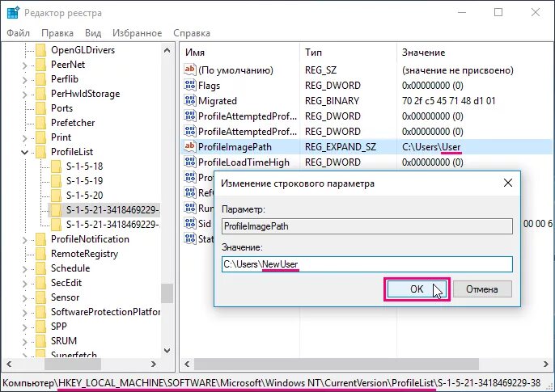Click tree pane vertical scrollbar thumb
555x392 pixels.
pyautogui.click(x=167, y=293)
